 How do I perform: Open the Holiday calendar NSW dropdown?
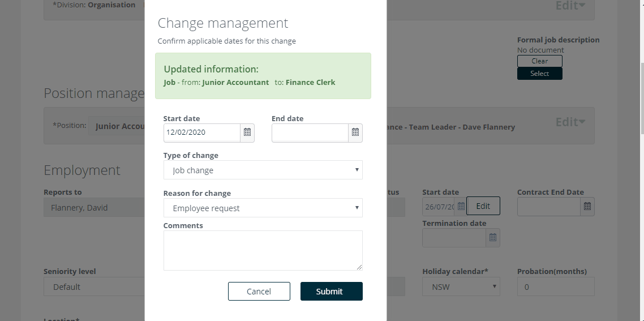[x=461, y=286]
